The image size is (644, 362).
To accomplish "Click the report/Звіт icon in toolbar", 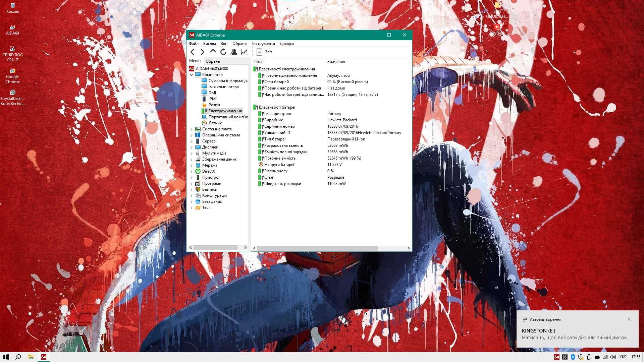I will pyautogui.click(x=259, y=52).
